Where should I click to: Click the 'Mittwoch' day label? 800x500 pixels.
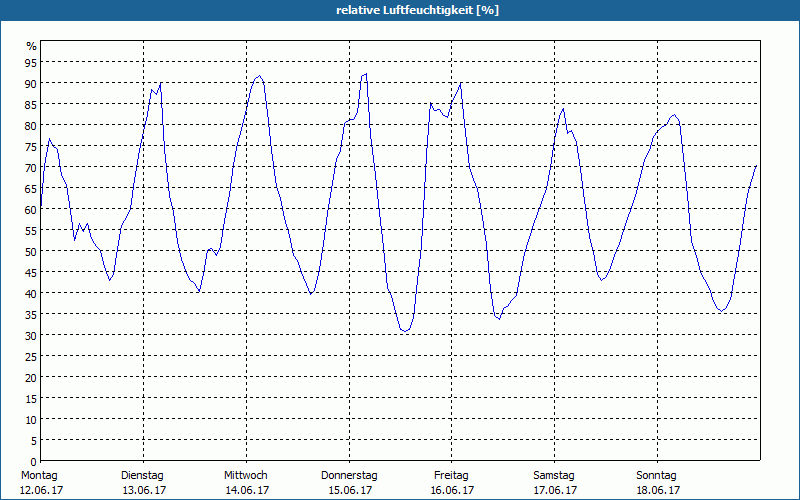pos(246,475)
